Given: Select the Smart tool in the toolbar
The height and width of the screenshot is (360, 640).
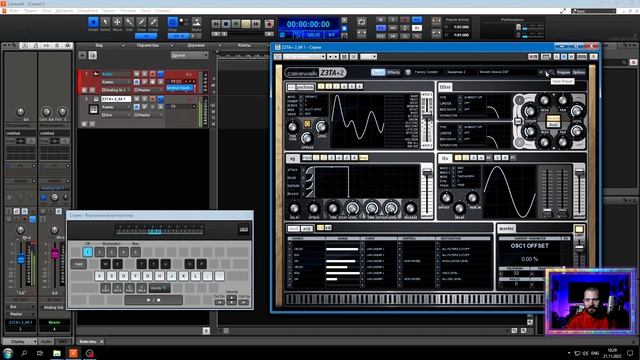Looking at the screenshot, I should point(93,22).
